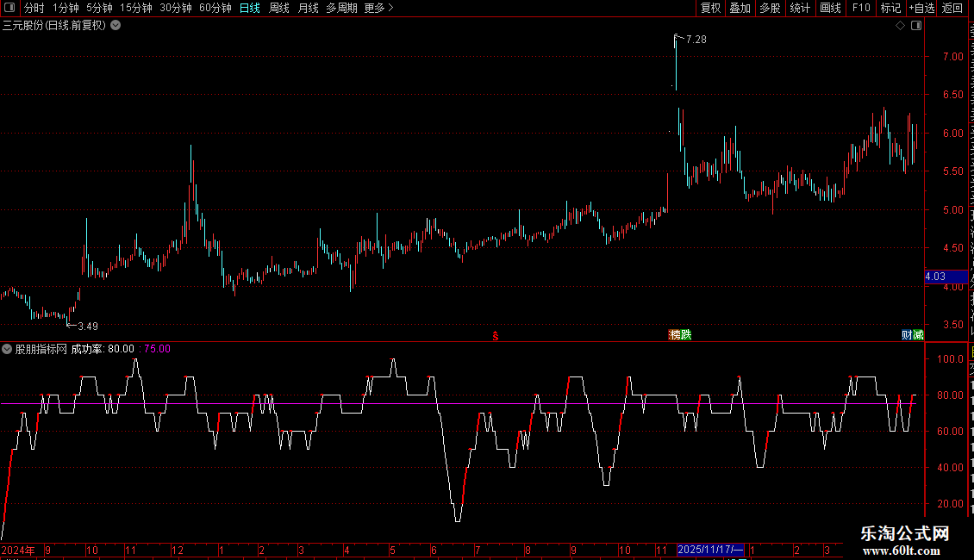This screenshot has width=974, height=560.
Task: Click the diamond marker icon above chart
Action: click(900, 26)
